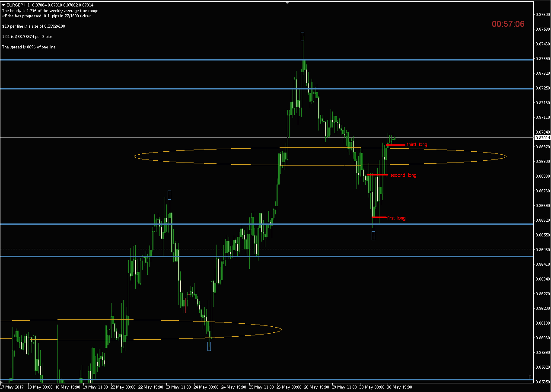Select the "first long" text label

[396, 218]
